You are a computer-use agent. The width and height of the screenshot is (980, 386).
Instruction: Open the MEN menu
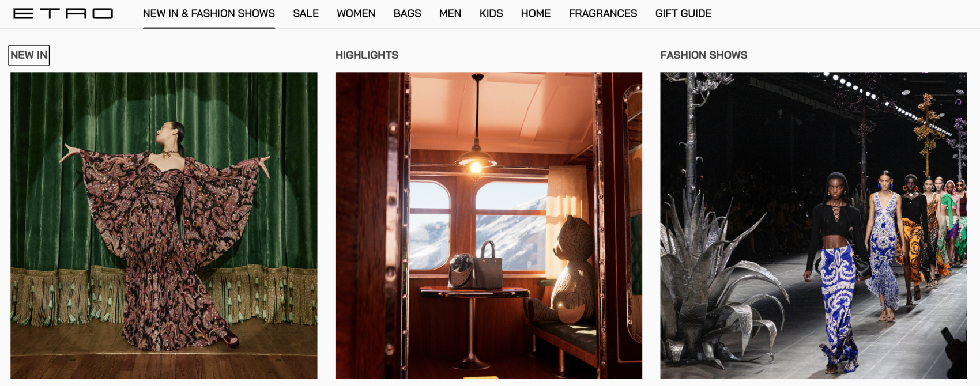click(450, 13)
